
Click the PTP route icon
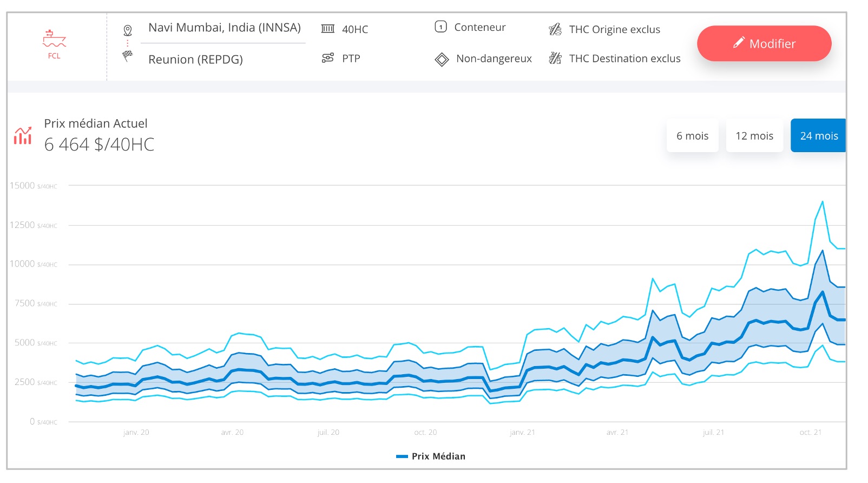click(328, 58)
